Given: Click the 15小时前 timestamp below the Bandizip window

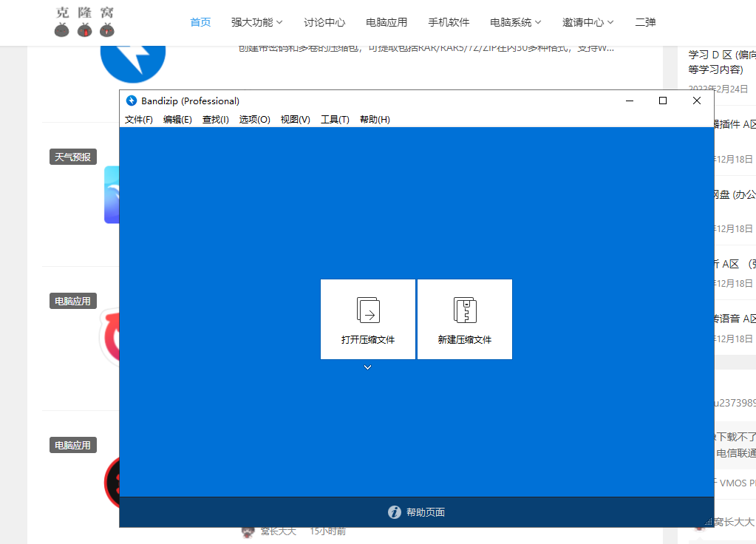Looking at the screenshot, I should (x=328, y=531).
